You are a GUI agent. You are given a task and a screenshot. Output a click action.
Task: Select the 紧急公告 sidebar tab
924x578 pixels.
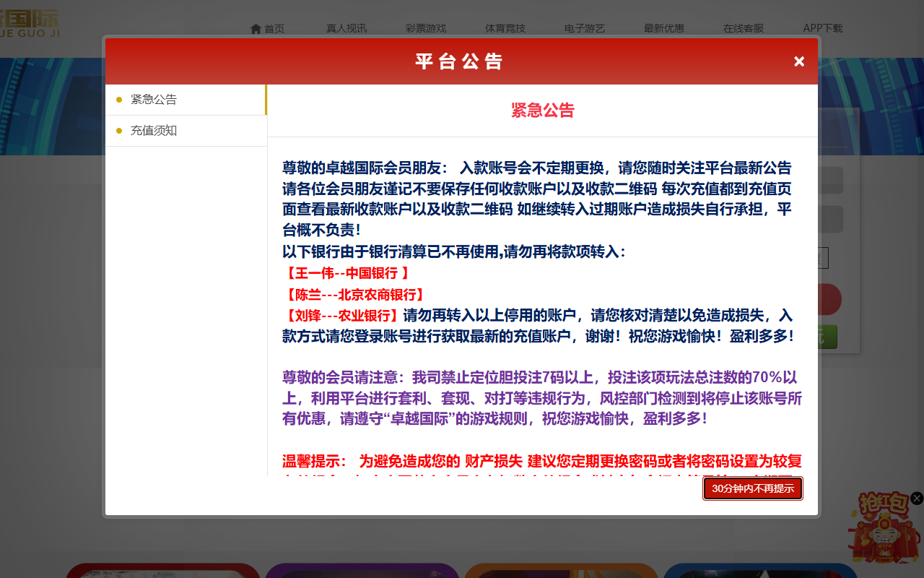tap(186, 100)
